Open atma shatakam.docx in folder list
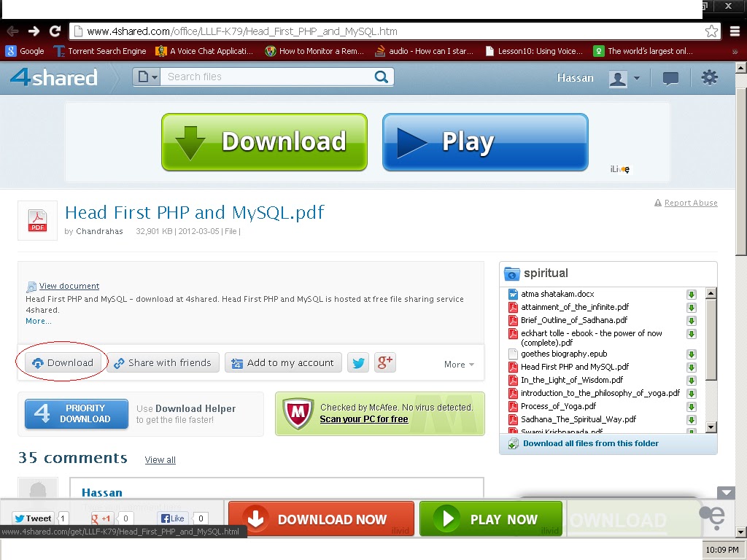747x560 pixels. point(557,294)
